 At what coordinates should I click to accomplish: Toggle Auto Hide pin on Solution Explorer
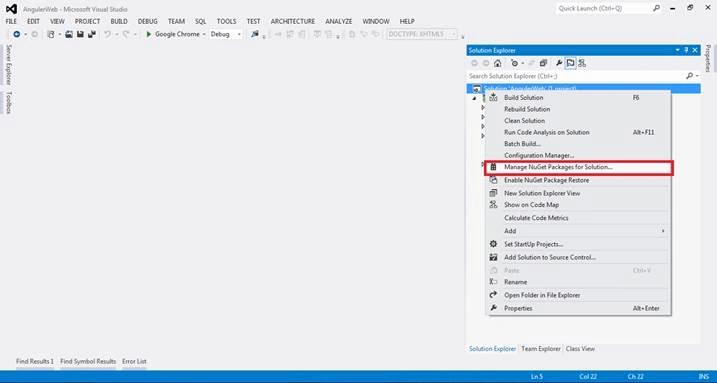coord(686,50)
